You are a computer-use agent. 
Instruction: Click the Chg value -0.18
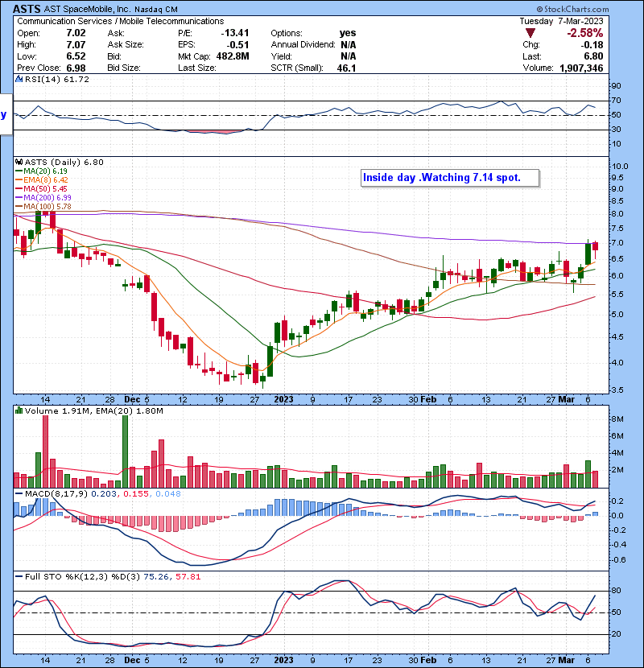[592, 45]
